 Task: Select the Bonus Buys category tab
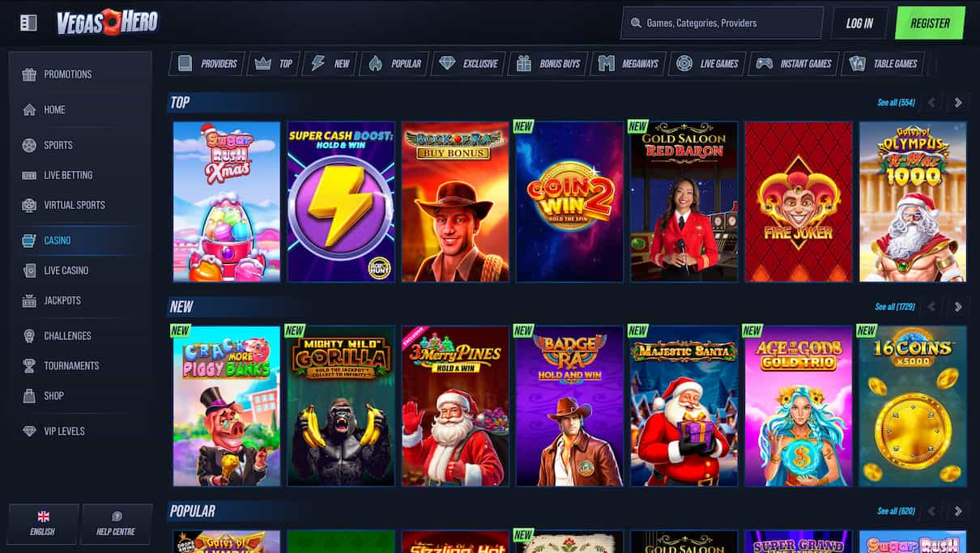coord(548,63)
